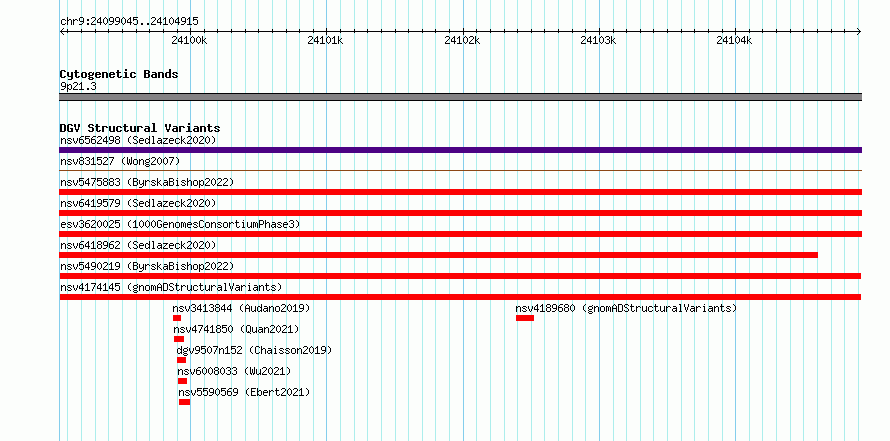The height and width of the screenshot is (441, 890).
Task: Open nsv4741850 (Quan2021) label
Action: pos(236,329)
